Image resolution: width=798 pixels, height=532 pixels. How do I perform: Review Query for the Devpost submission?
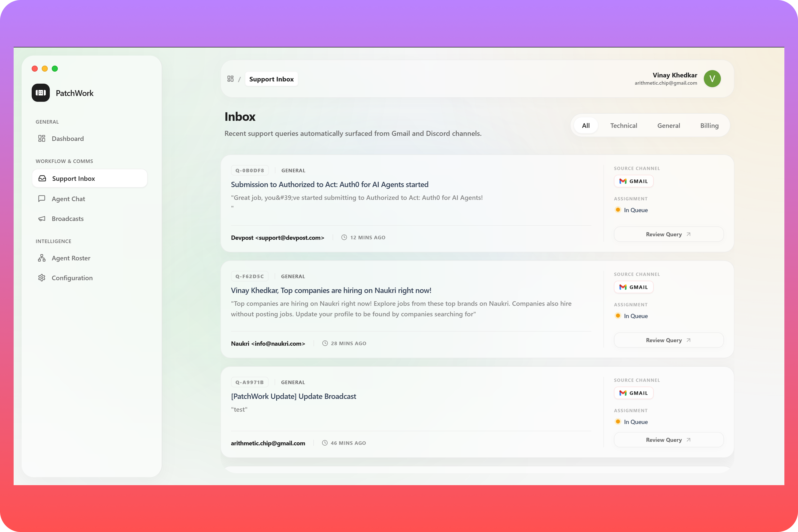668,234
